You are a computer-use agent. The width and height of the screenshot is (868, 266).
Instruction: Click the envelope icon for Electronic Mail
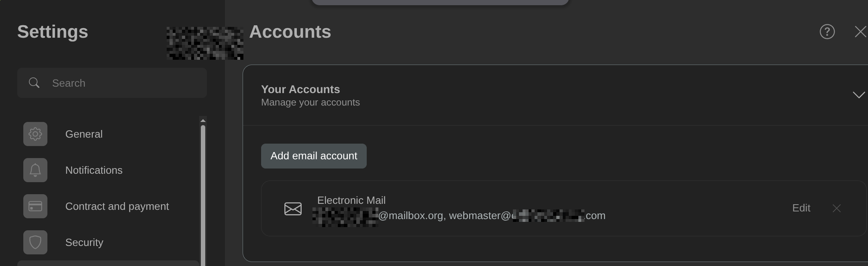pos(293,209)
